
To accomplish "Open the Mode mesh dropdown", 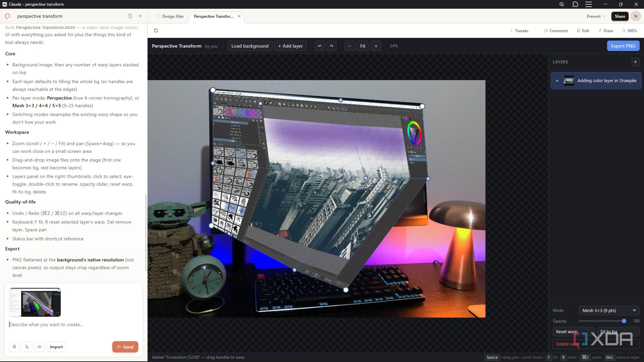I will (x=609, y=310).
